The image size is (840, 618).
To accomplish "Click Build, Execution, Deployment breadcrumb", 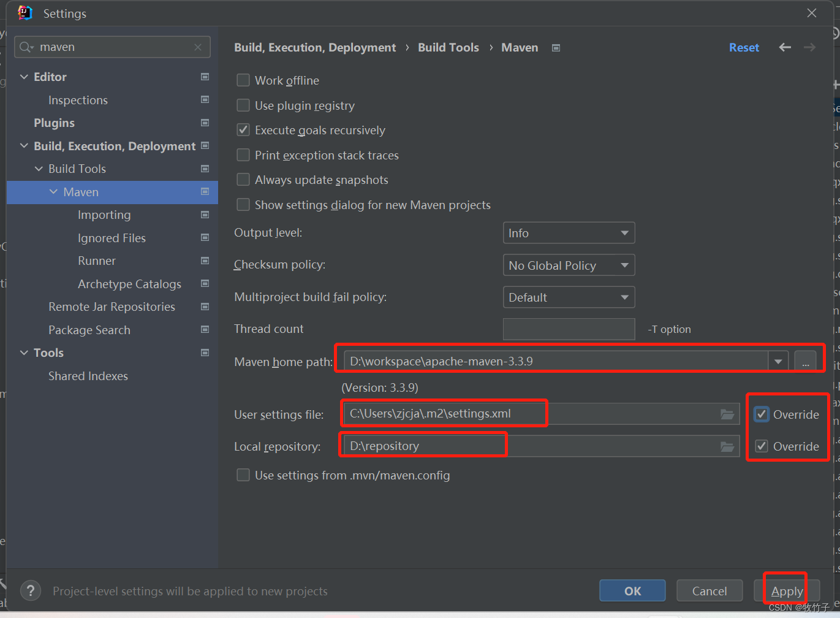I will pyautogui.click(x=315, y=47).
